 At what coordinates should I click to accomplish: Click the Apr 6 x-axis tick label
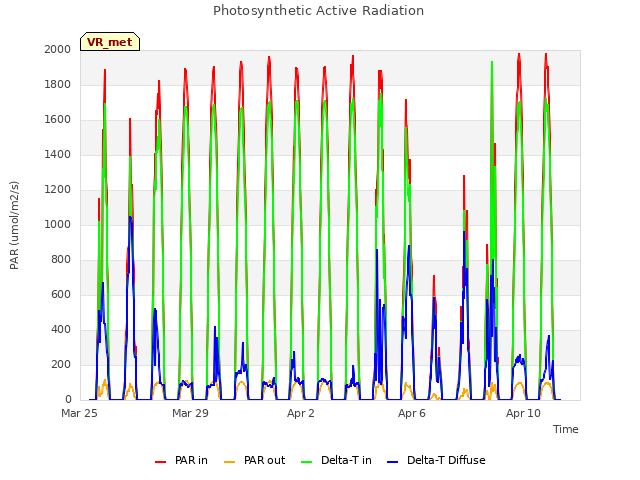(x=412, y=413)
